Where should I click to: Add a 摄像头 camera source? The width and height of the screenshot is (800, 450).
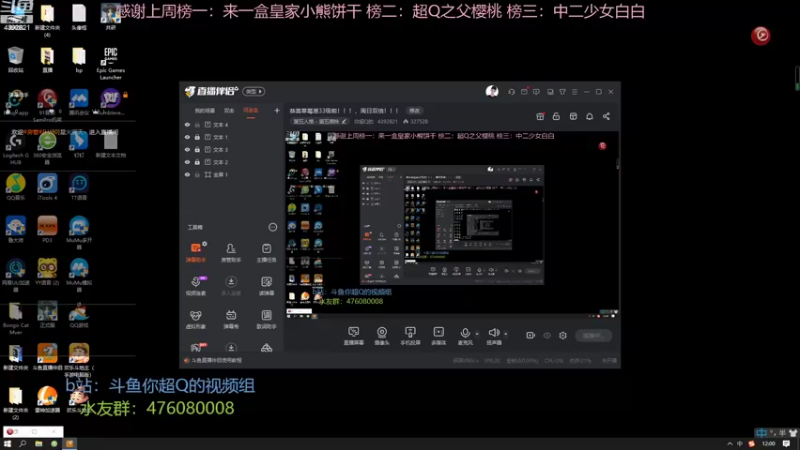382,336
